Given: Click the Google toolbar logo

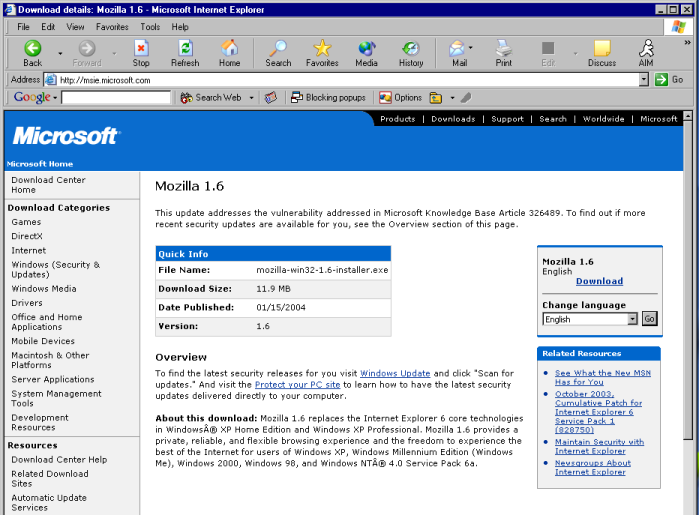Looking at the screenshot, I should point(32,97).
